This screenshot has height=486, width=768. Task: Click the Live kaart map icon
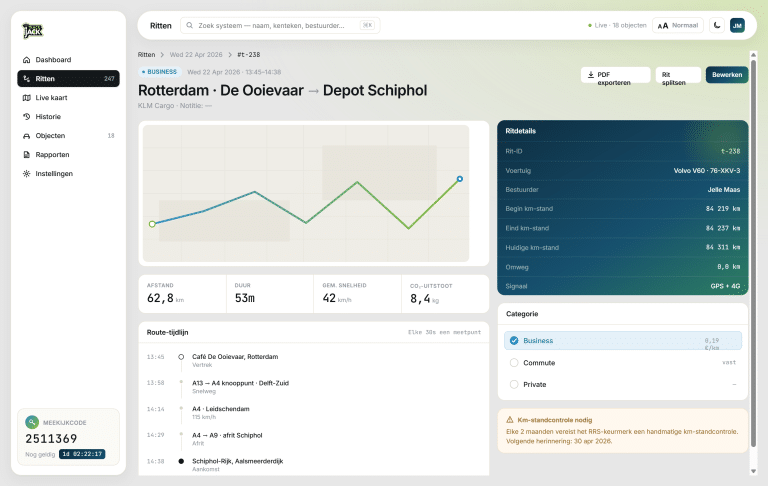(x=26, y=97)
